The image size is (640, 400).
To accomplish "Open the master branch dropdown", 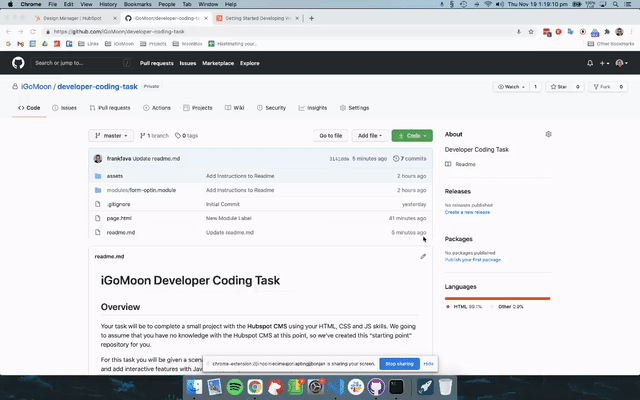I will (111, 136).
